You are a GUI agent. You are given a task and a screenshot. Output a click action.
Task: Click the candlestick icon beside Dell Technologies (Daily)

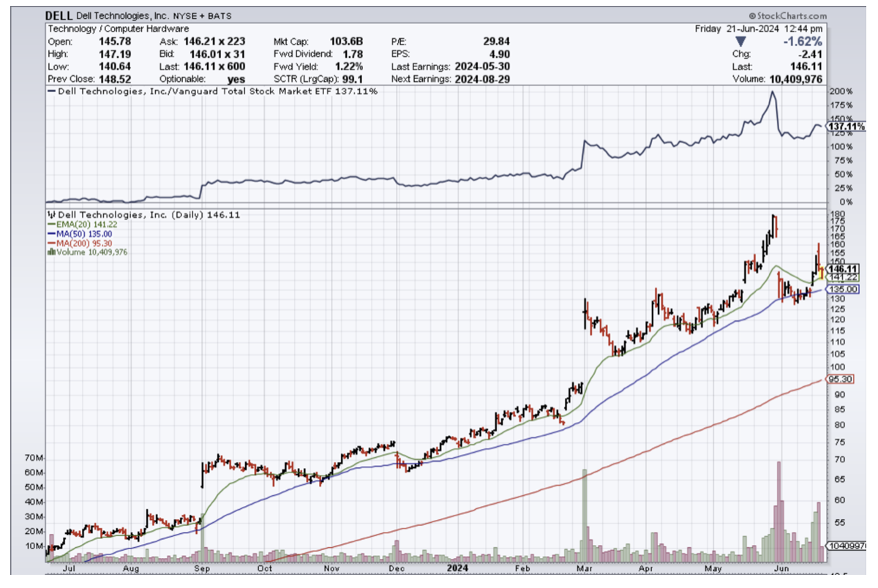click(50, 215)
